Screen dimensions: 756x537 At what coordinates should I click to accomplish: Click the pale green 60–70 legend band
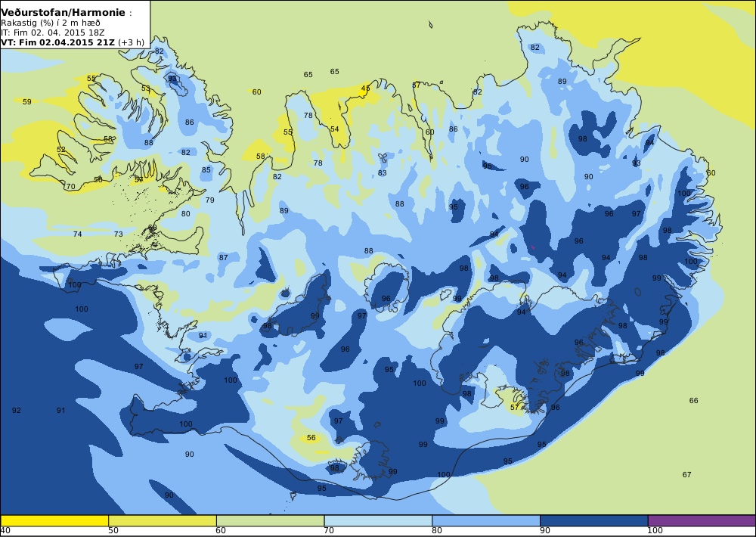(x=270, y=520)
